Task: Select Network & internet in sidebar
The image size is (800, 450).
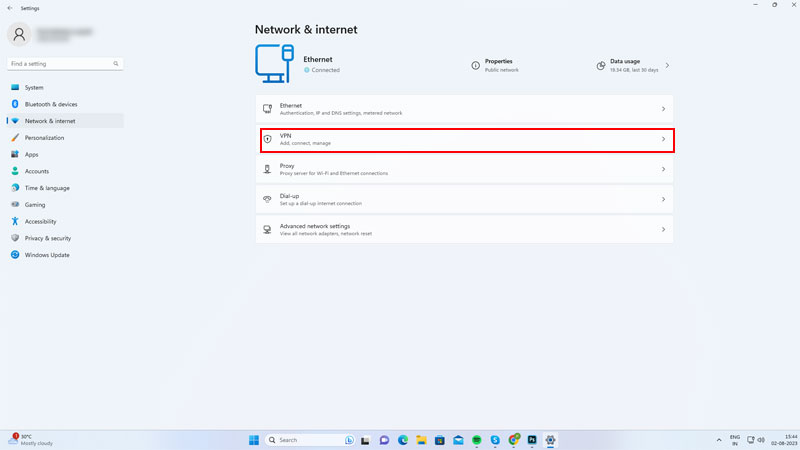Action: click(65, 121)
